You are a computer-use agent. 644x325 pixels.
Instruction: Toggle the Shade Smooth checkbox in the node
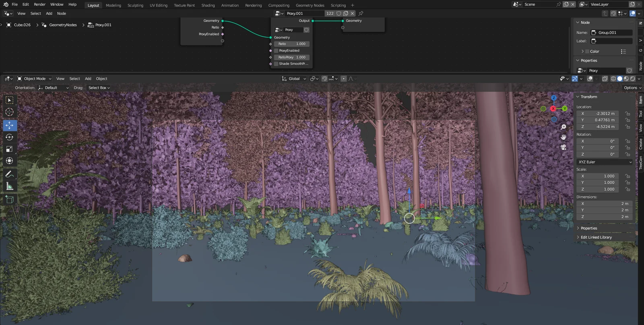[276, 64]
